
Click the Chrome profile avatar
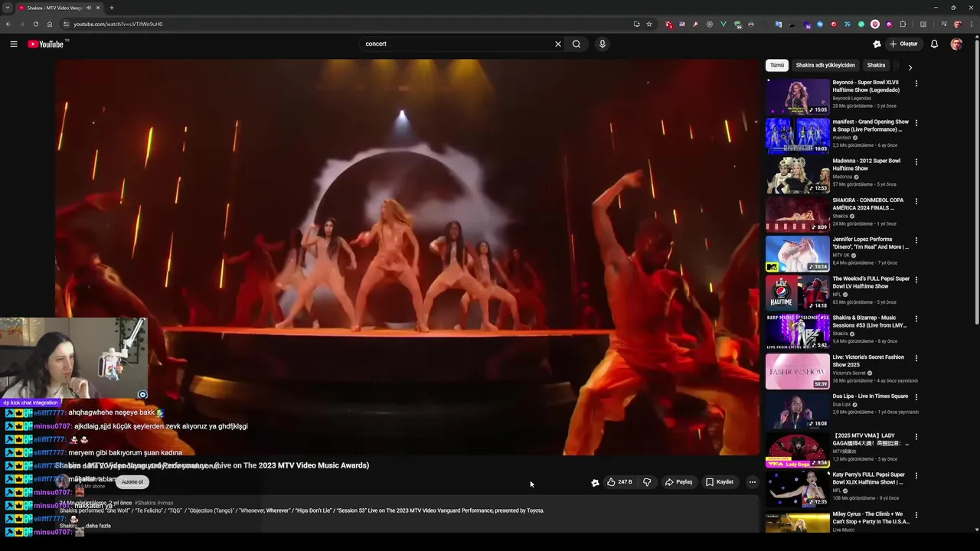coord(957,24)
